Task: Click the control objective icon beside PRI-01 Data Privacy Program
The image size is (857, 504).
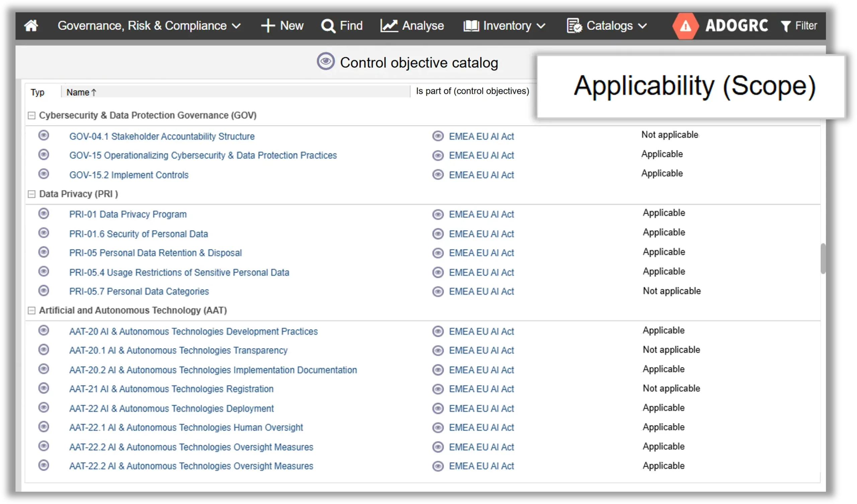Action: (x=44, y=214)
